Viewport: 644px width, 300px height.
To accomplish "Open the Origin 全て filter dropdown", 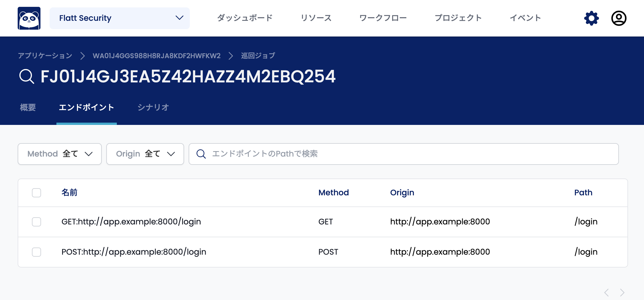I will click(145, 154).
